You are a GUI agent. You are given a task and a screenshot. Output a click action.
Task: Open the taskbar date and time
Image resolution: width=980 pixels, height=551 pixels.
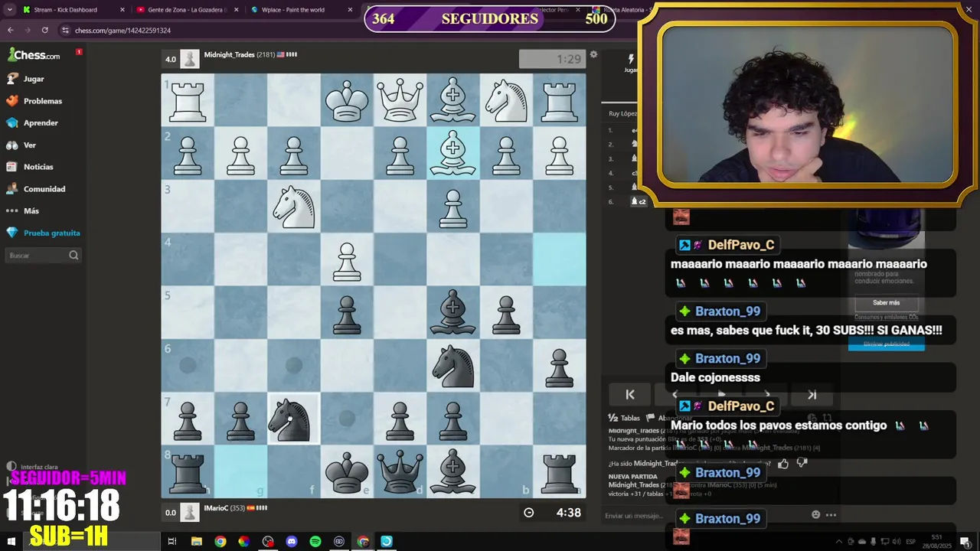936,541
